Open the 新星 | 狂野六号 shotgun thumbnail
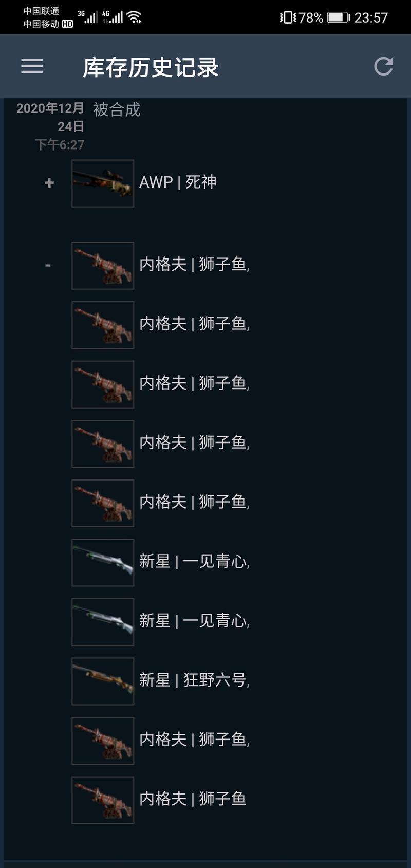This screenshot has width=411, height=868. (x=103, y=681)
